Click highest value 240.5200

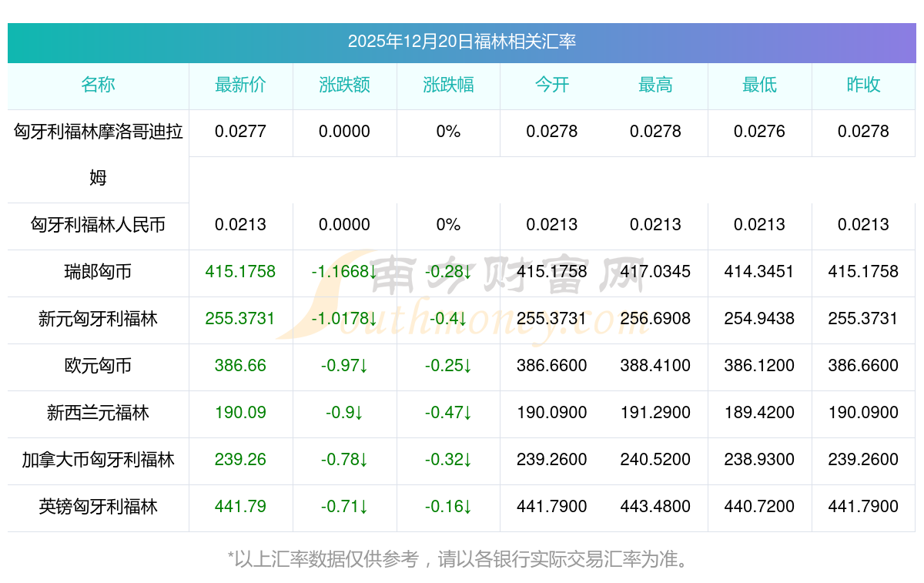tap(656, 460)
